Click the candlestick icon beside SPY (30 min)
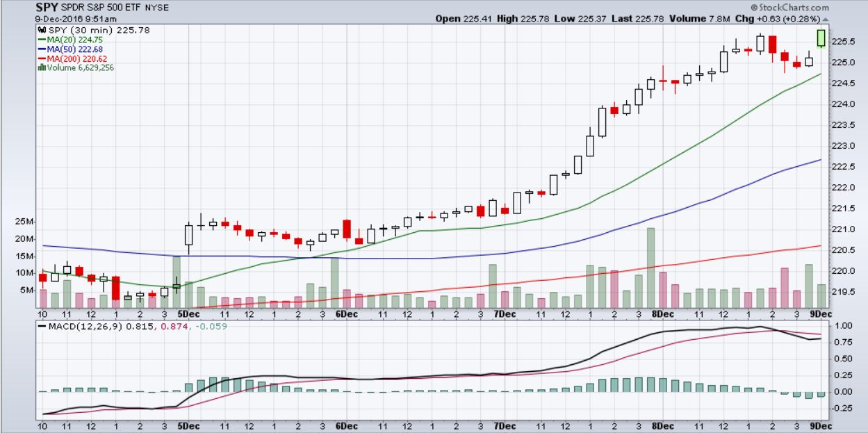 coord(41,31)
